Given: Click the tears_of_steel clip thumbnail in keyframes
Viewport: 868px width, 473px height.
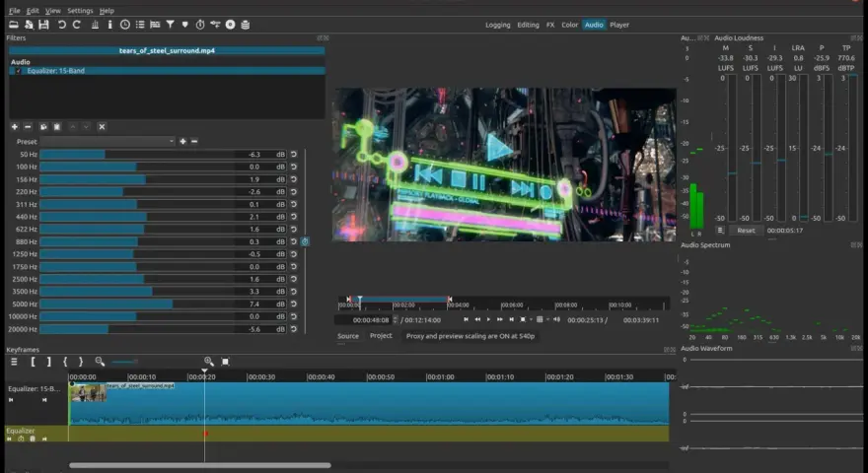Looking at the screenshot, I should 88,392.
